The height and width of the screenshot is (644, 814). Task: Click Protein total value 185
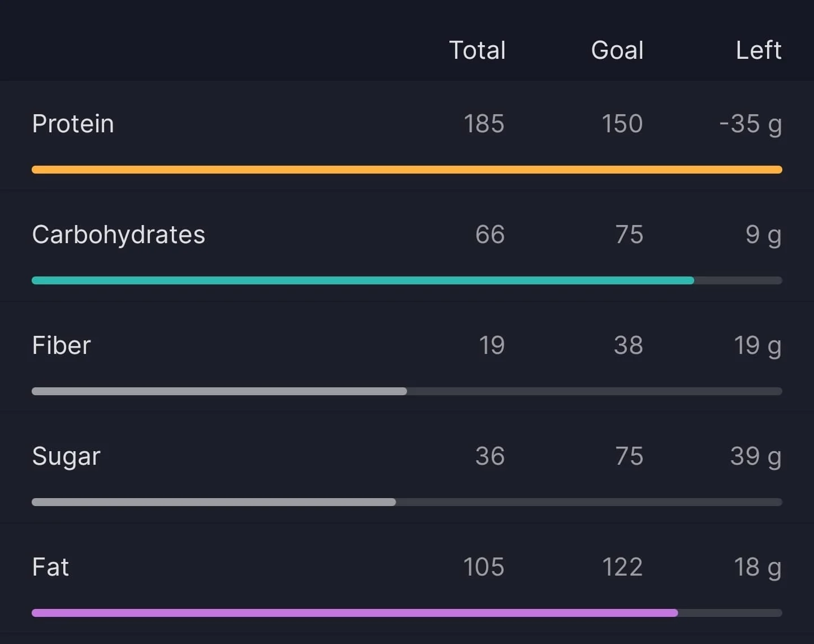[484, 124]
